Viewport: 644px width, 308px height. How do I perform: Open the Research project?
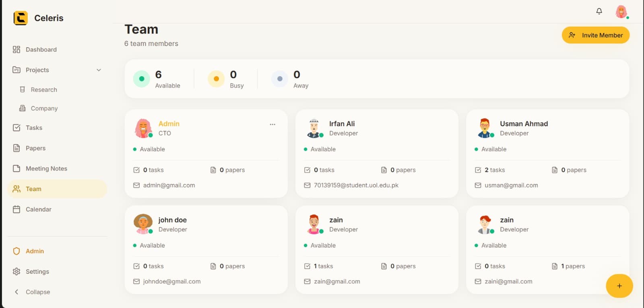43,90
